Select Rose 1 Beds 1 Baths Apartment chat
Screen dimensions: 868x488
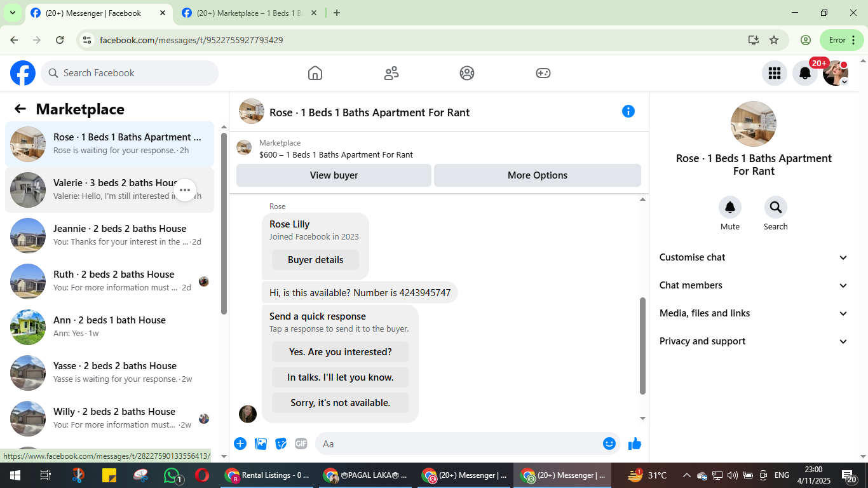click(109, 144)
